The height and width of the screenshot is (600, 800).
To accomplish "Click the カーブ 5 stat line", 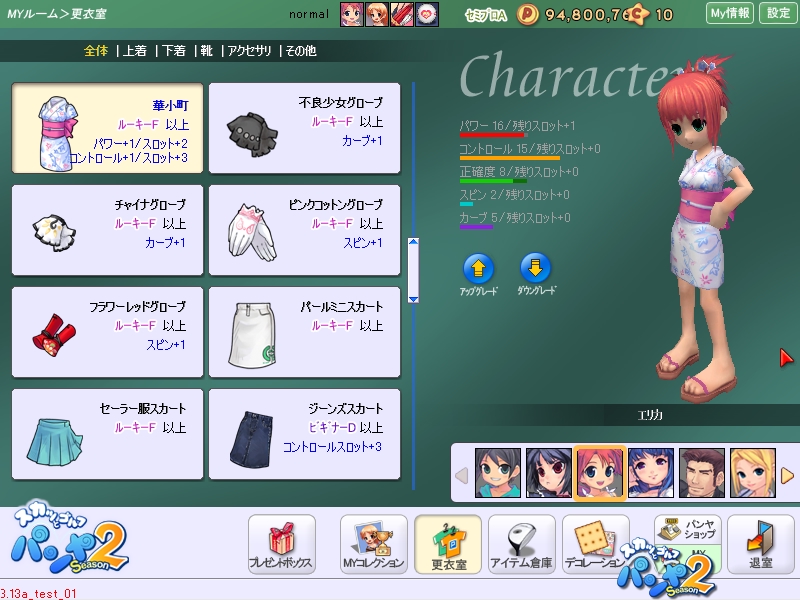I will 515,218.
